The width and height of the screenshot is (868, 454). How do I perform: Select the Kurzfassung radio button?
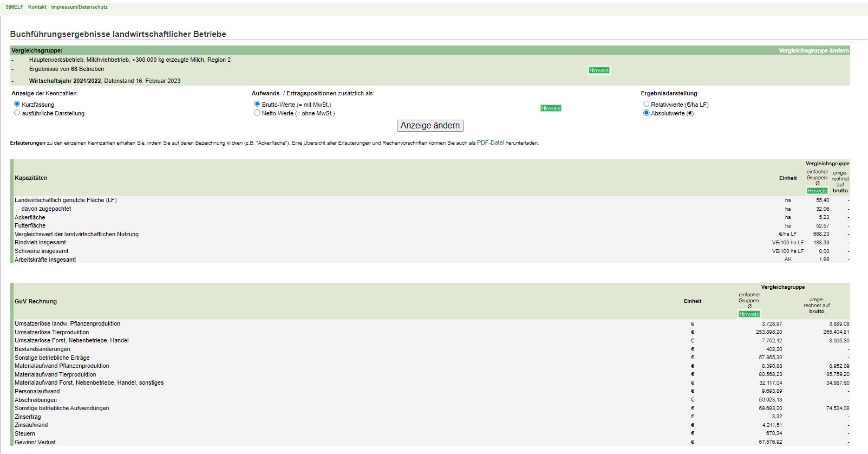17,104
